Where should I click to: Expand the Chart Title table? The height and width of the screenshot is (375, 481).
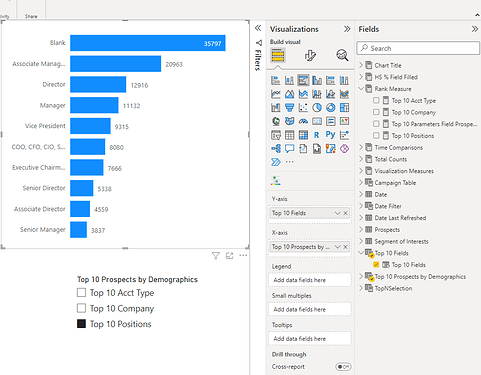coord(361,65)
